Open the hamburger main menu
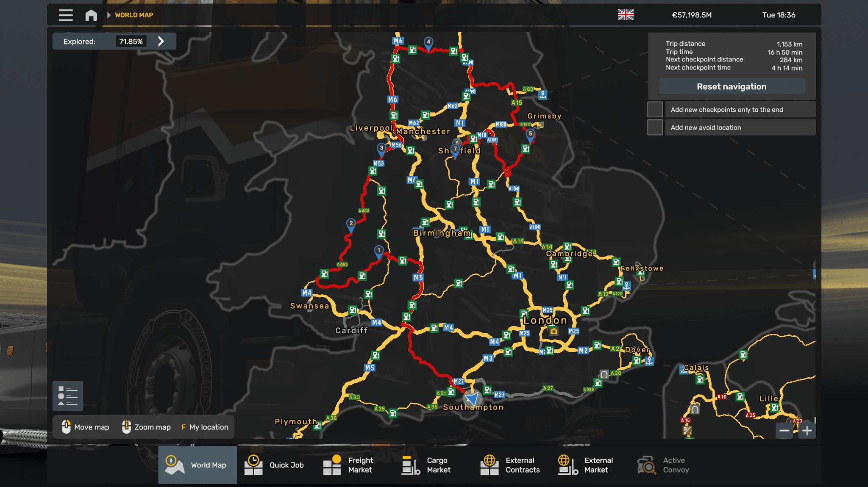 66,15
